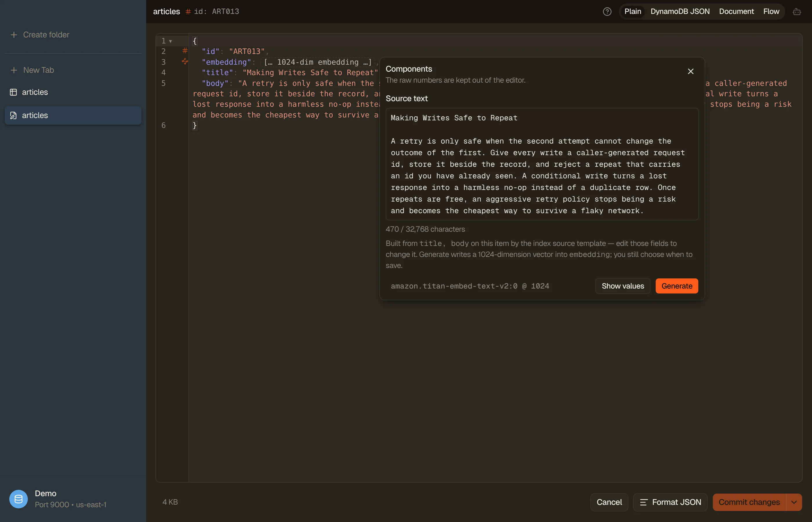812x522 pixels.
Task: Click the embedding vector gutter icon
Action: pos(185,62)
